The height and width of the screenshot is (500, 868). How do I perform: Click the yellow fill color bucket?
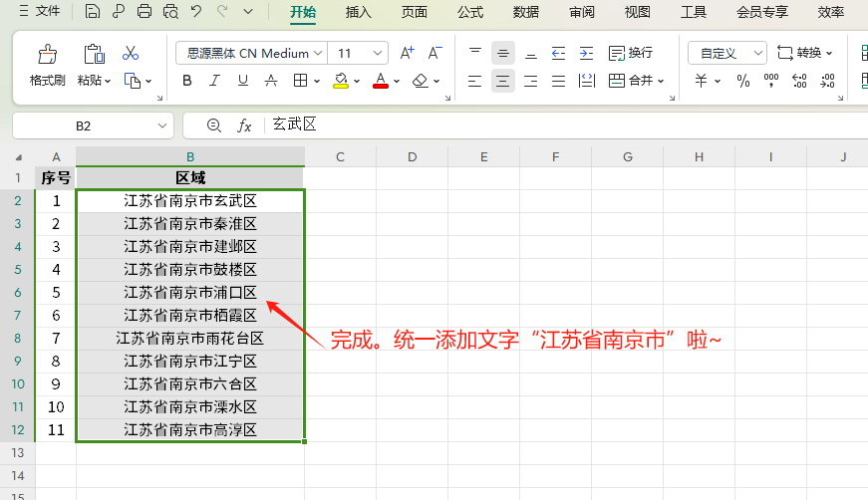pyautogui.click(x=341, y=81)
